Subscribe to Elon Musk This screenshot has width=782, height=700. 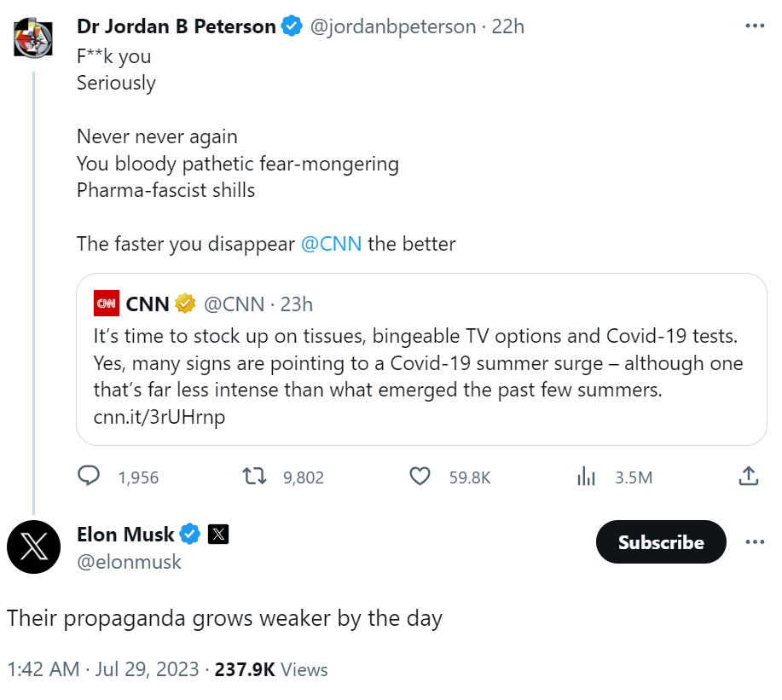point(661,542)
